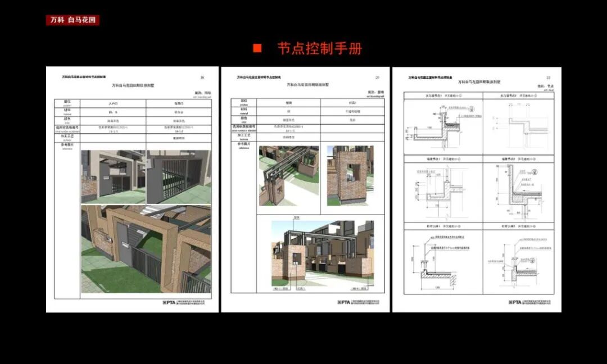
Task: Click the PTA logo on the left page footer
Action: (169, 303)
